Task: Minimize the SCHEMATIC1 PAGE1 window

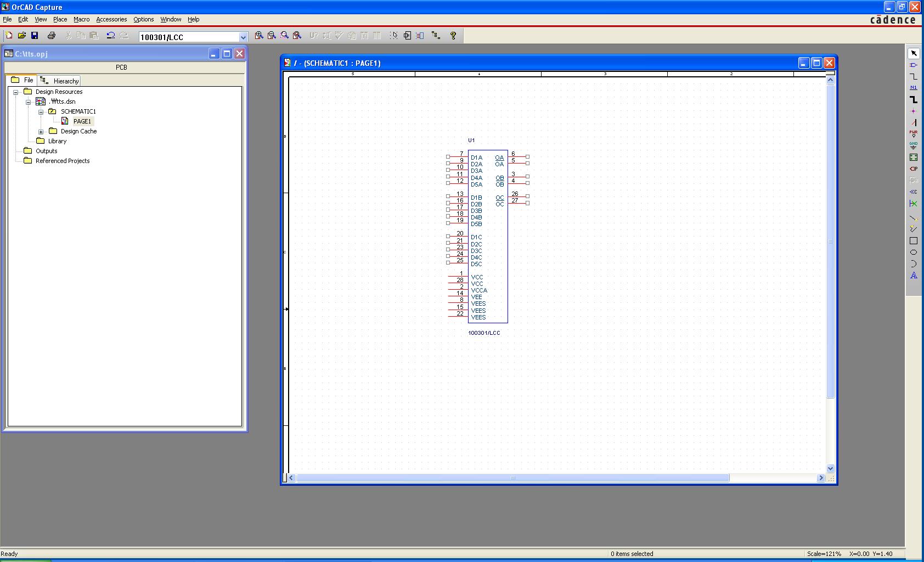Action: click(803, 63)
